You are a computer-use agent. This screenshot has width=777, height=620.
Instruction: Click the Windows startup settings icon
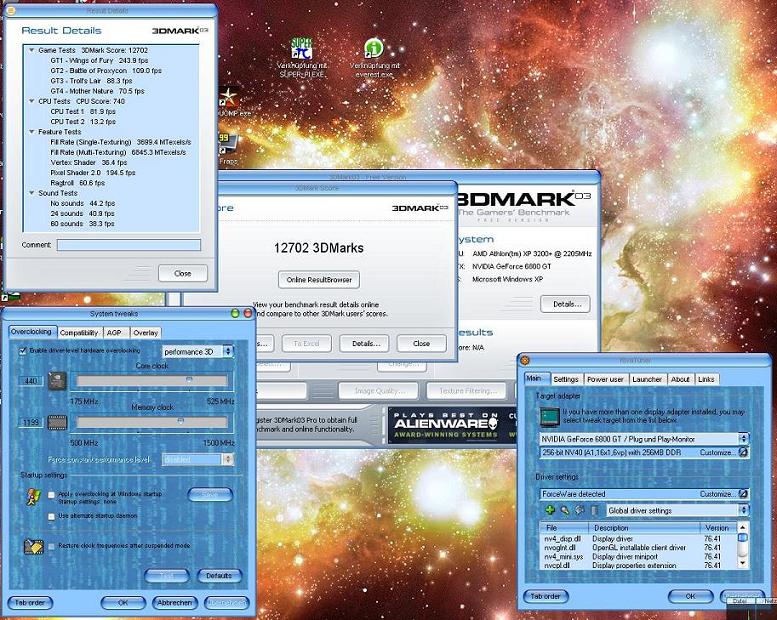34,497
